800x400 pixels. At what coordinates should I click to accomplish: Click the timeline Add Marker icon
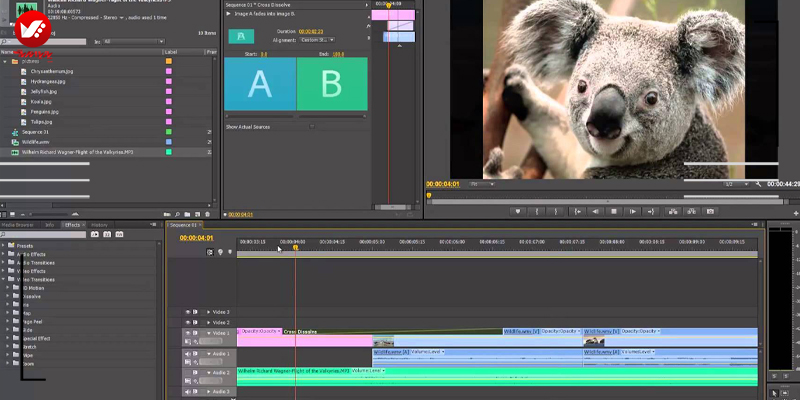[x=230, y=252]
